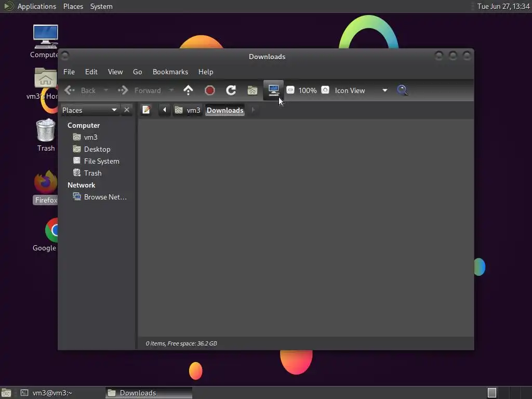532x399 pixels.
Task: Select Downloads path bar button
Action: [225, 110]
